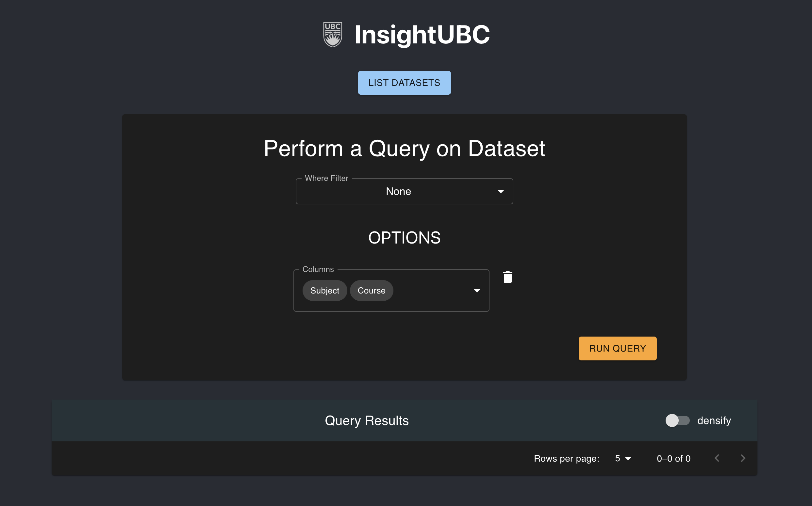This screenshot has height=506, width=812.
Task: Select the Course column chip
Action: pyautogui.click(x=372, y=291)
